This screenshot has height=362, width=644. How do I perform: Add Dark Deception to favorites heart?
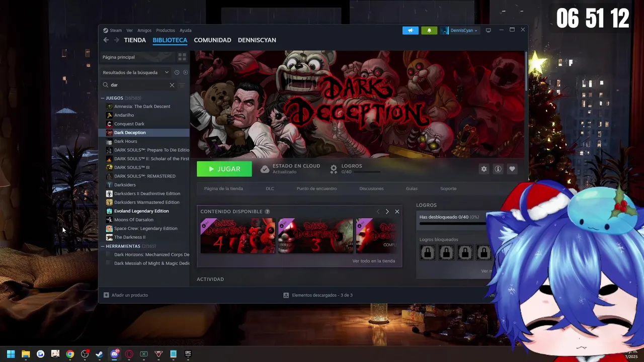click(x=512, y=169)
